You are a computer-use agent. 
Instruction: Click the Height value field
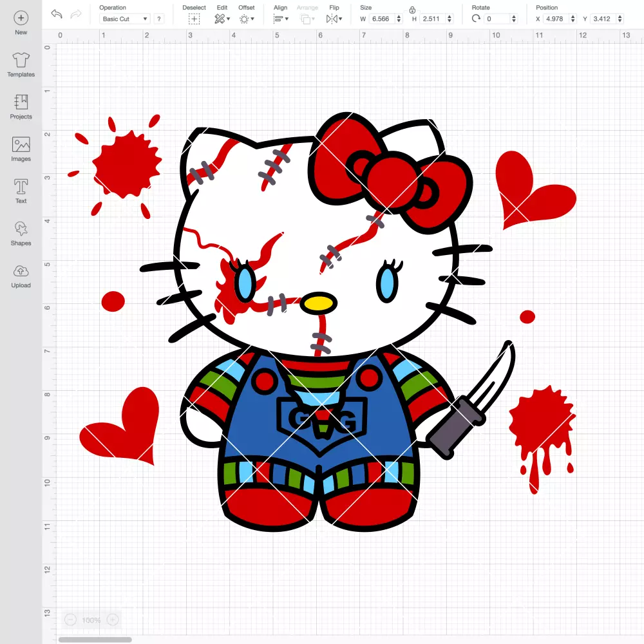tap(431, 19)
